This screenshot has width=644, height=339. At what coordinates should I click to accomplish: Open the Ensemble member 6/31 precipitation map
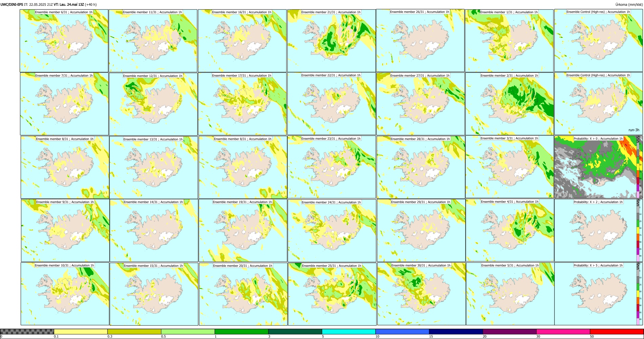(64, 41)
